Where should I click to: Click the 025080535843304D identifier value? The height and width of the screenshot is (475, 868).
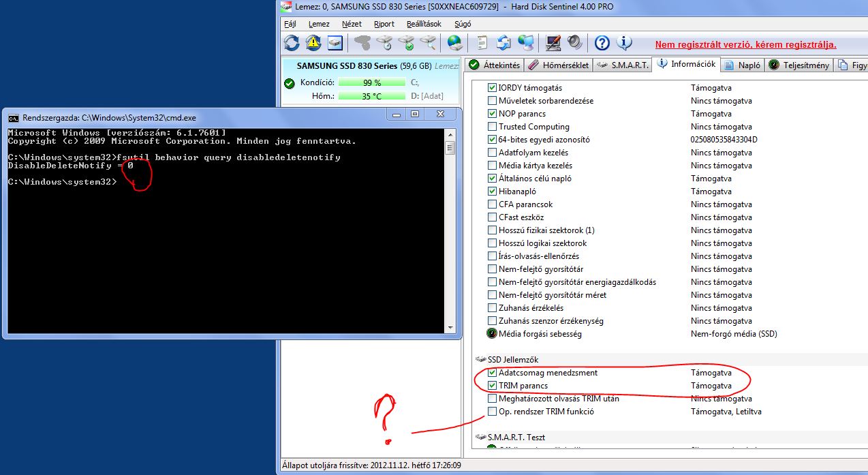click(724, 140)
